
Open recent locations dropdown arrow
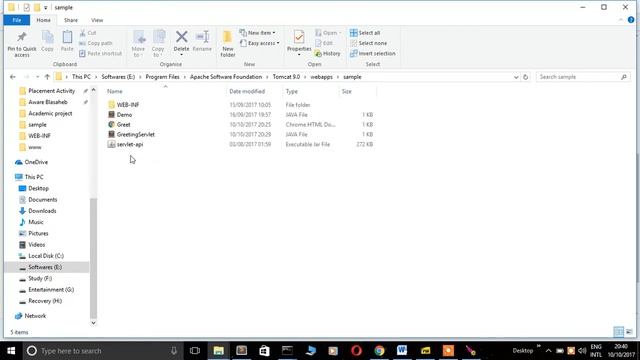37,77
